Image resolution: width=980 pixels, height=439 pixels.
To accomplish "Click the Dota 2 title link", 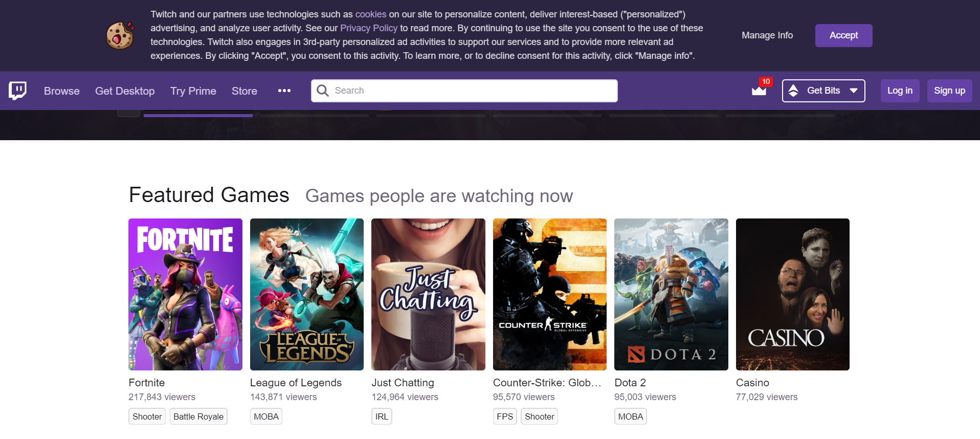I will (630, 383).
